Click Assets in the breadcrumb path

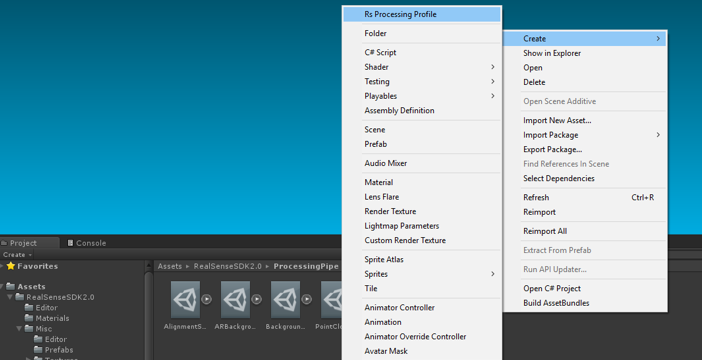point(170,266)
